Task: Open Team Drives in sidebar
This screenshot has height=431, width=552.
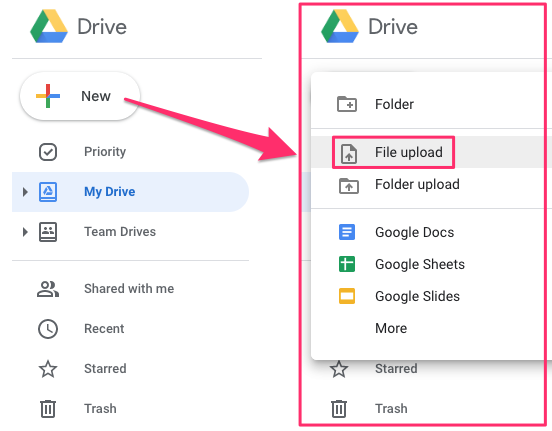Action: [120, 232]
